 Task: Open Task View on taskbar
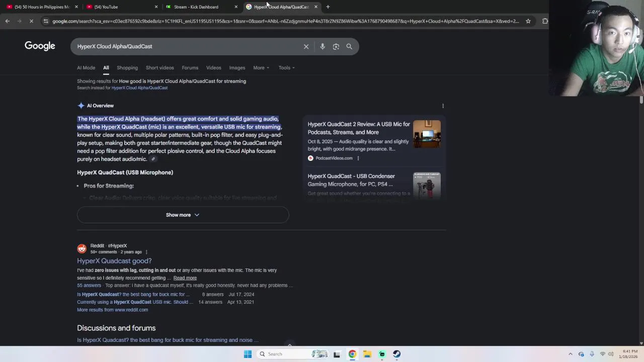[337, 354]
